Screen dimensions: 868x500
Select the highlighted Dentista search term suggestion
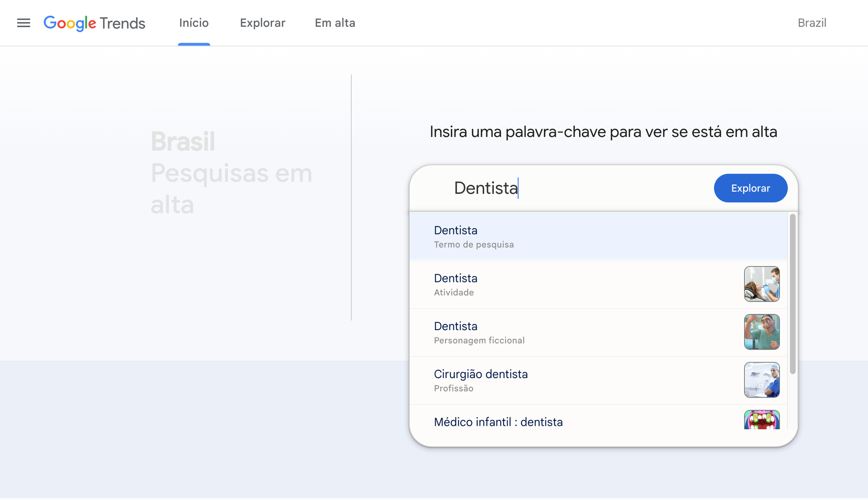[x=542, y=236]
